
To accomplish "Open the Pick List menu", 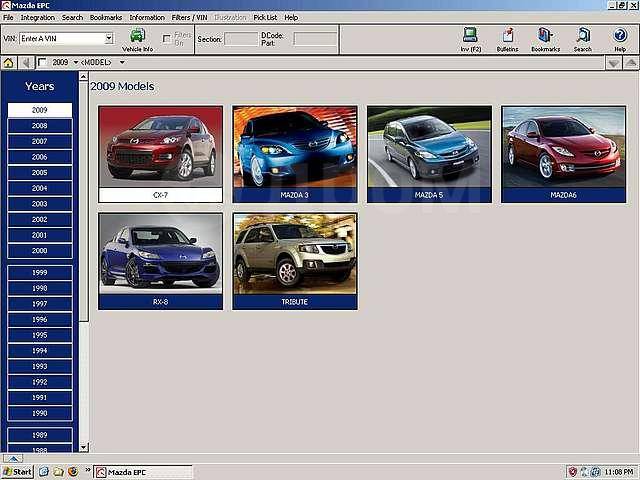I will click(265, 17).
